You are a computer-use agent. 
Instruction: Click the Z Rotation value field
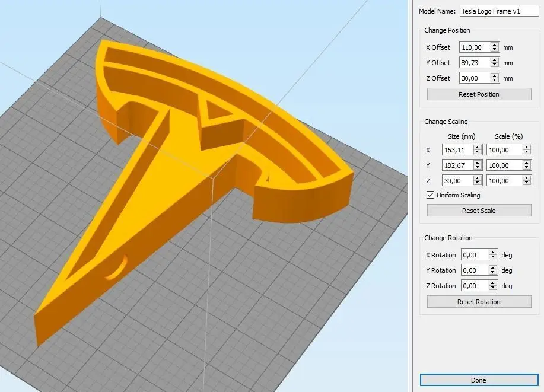475,285
